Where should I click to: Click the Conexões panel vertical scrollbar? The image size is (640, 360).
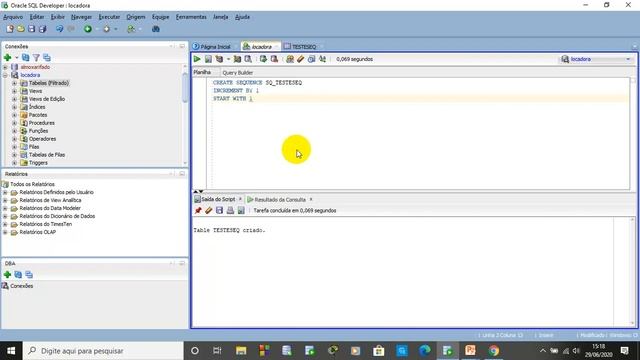pos(185,88)
